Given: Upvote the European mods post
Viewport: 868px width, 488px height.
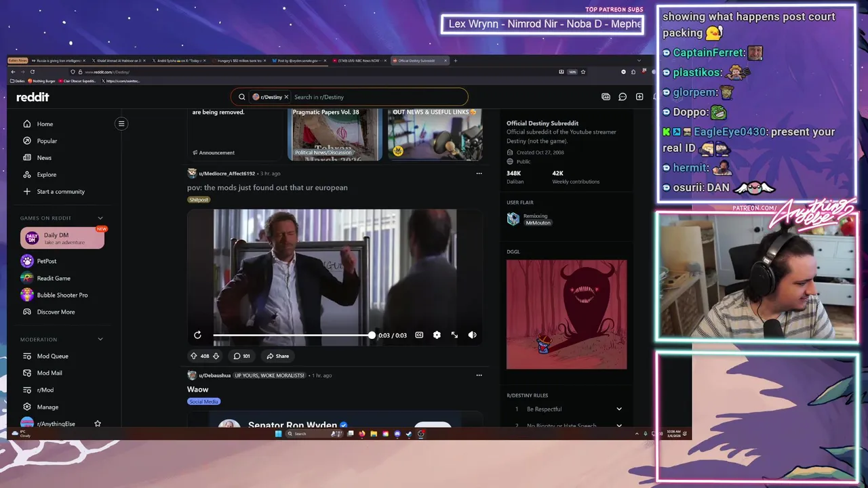Looking at the screenshot, I should [193, 356].
